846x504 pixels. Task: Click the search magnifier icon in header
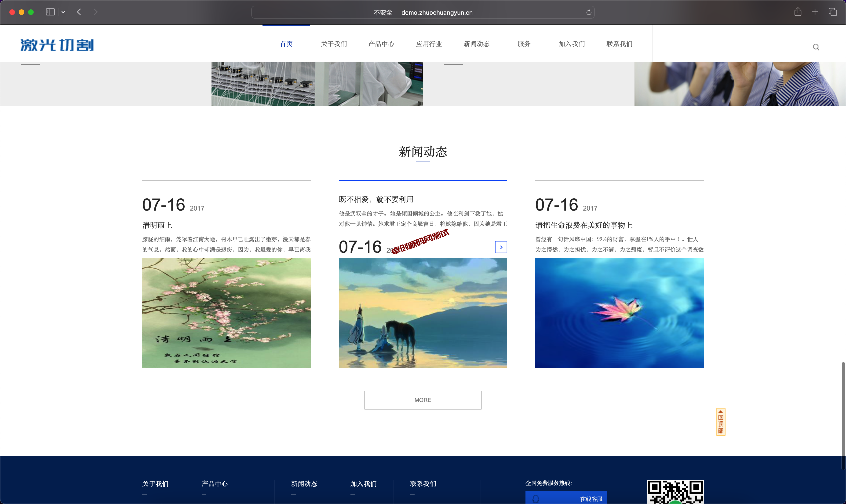(816, 47)
